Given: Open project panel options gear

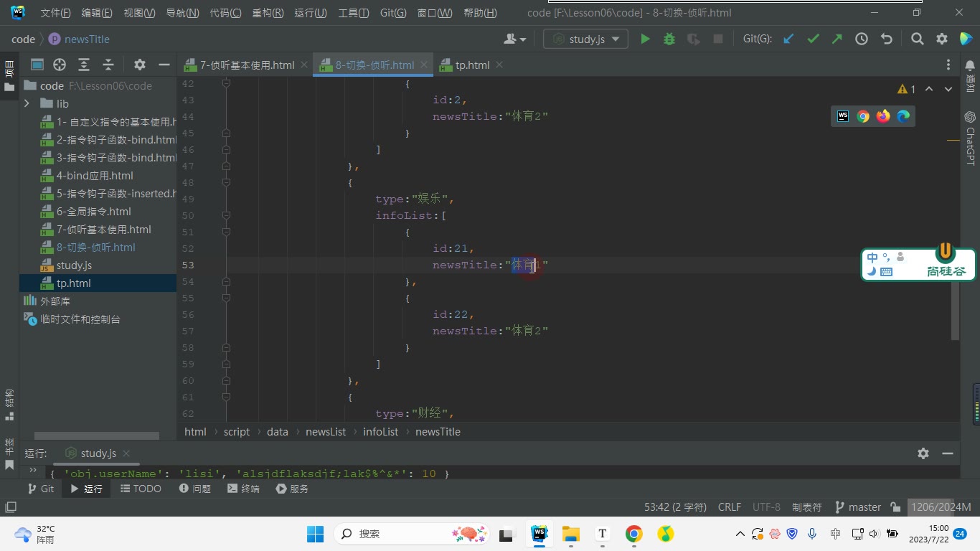Looking at the screenshot, I should pos(140,65).
